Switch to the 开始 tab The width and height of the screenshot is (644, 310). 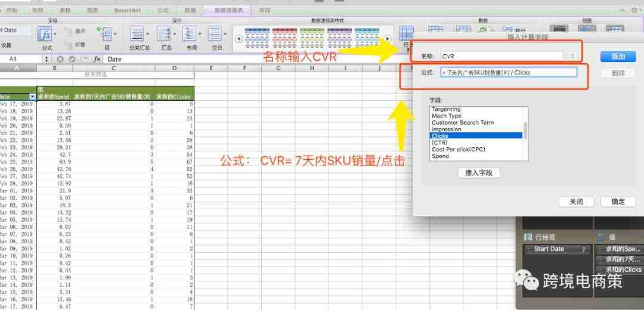(13, 11)
